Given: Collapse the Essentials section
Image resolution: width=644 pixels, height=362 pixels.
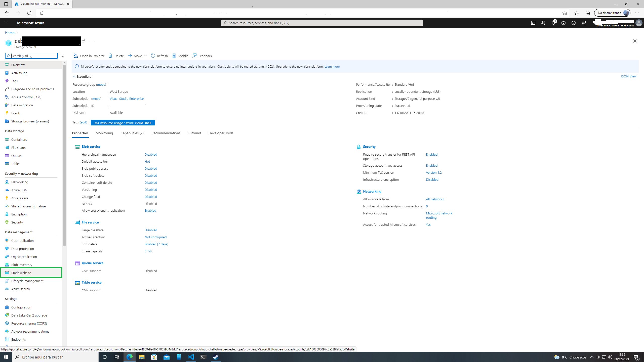Looking at the screenshot, I should (82, 76).
